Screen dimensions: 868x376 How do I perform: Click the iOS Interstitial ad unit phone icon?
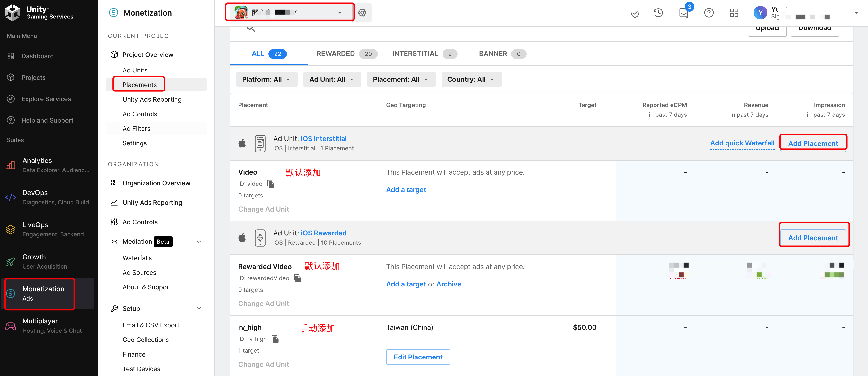point(260,143)
